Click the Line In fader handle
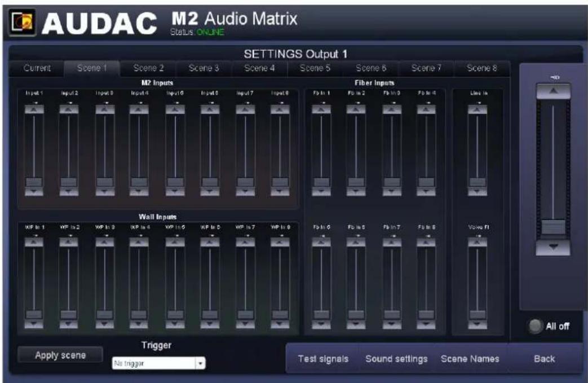 (x=478, y=182)
